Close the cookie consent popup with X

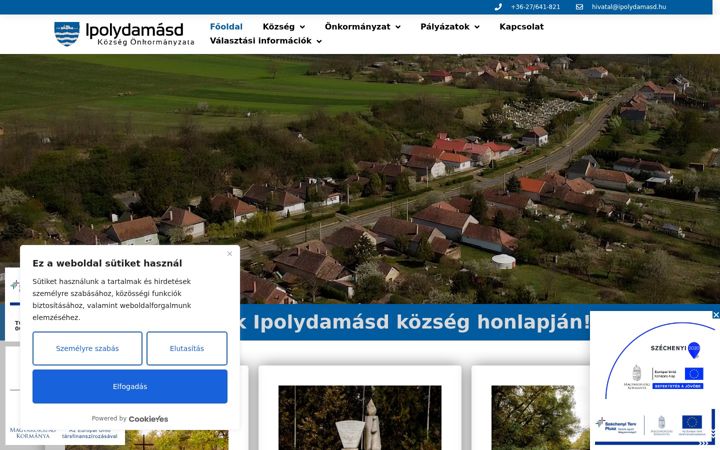(230, 253)
